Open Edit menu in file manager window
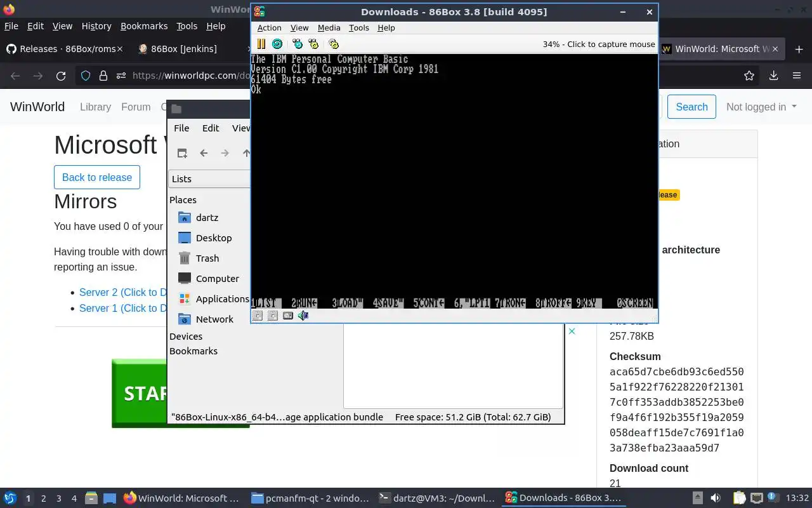Viewport: 812px width, 508px height. coord(211,128)
